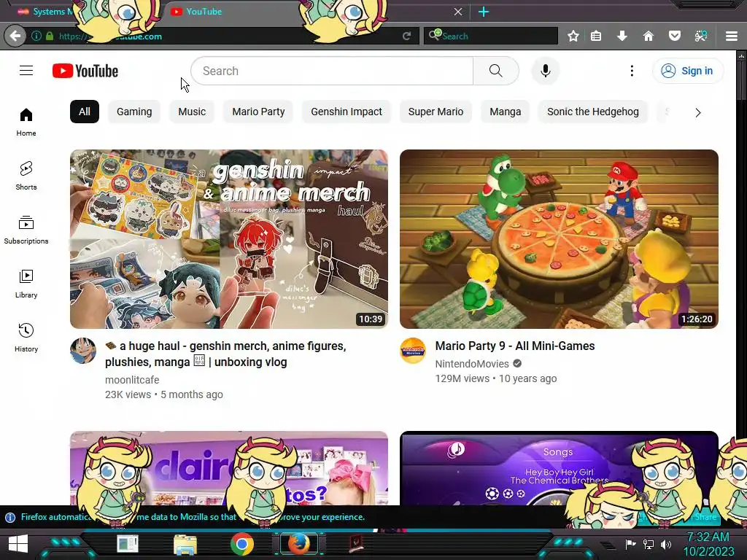
Task: Select the Sonic the Hedgehog chip
Action: 592,112
